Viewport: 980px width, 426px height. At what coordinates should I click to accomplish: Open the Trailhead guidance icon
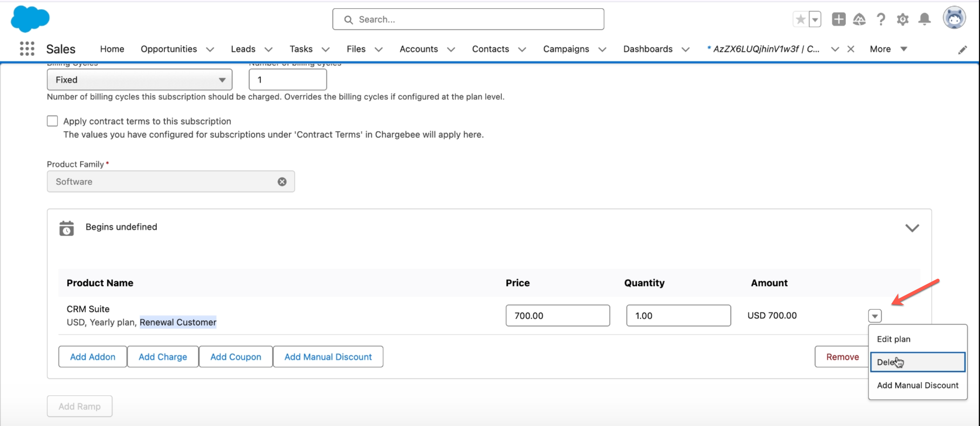coord(859,19)
